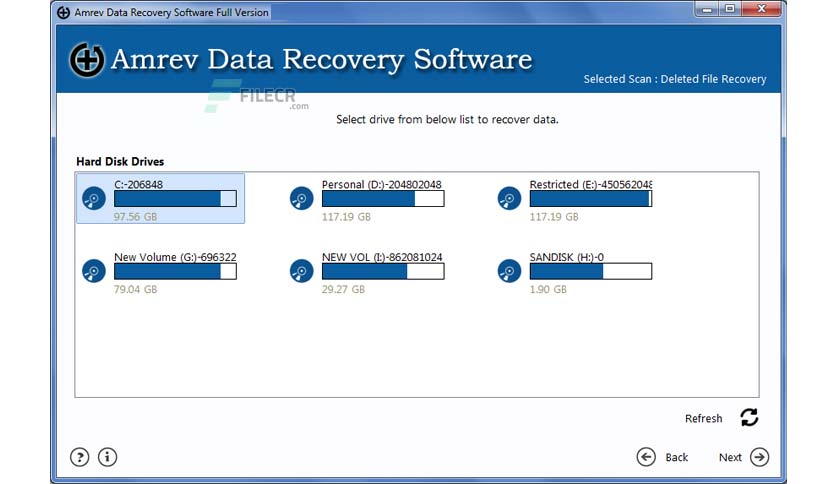Image resolution: width=836 pixels, height=484 pixels.
Task: Click the SANDISK (H:) usage bar
Action: (x=591, y=271)
